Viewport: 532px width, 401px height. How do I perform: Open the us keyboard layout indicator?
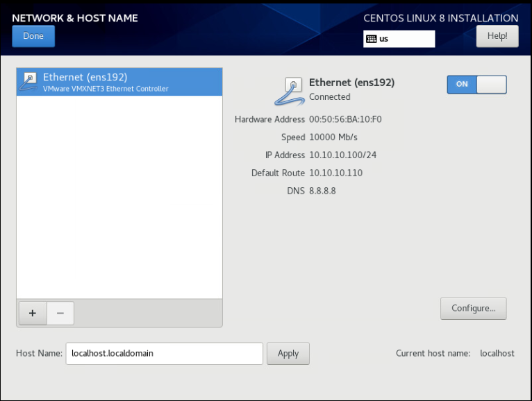click(x=399, y=39)
